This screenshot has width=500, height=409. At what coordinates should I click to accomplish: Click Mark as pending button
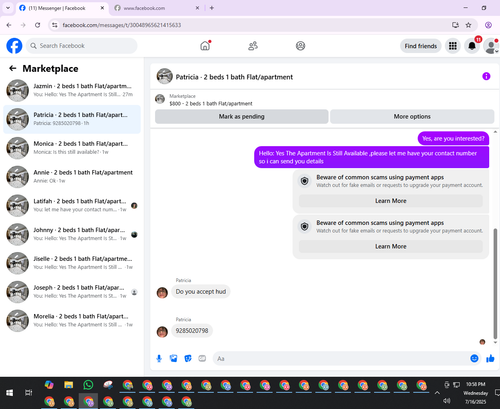coord(242,117)
